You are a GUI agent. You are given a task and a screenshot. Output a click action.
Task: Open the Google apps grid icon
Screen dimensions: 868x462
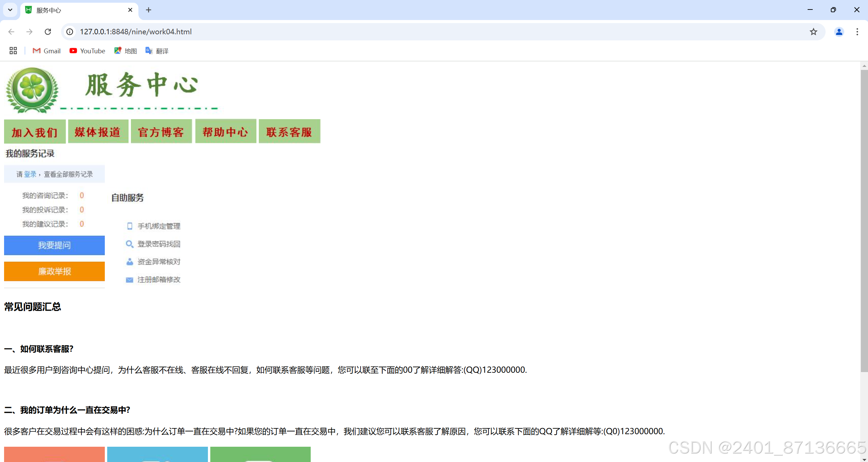pos(13,51)
